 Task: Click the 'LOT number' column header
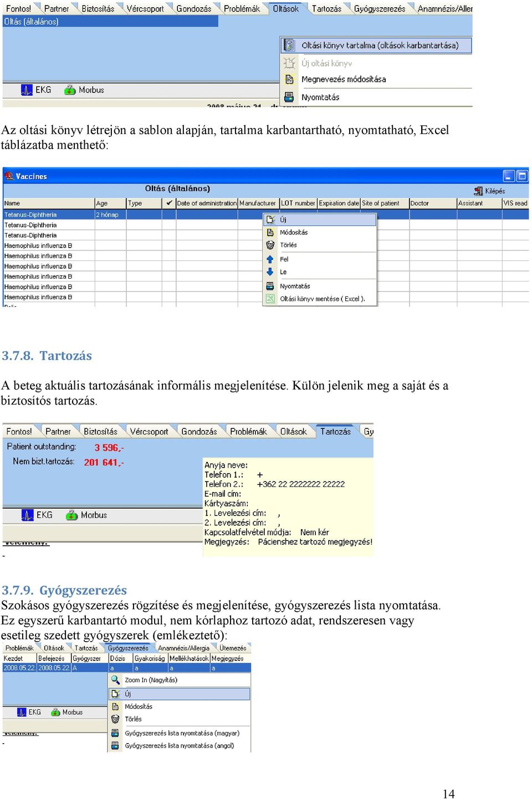point(298,203)
